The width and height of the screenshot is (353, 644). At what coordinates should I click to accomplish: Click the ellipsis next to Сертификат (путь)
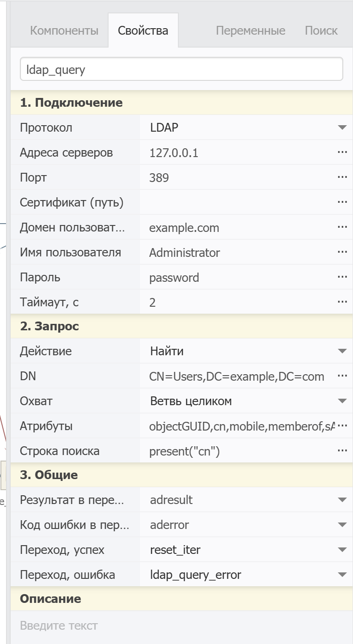(x=342, y=202)
